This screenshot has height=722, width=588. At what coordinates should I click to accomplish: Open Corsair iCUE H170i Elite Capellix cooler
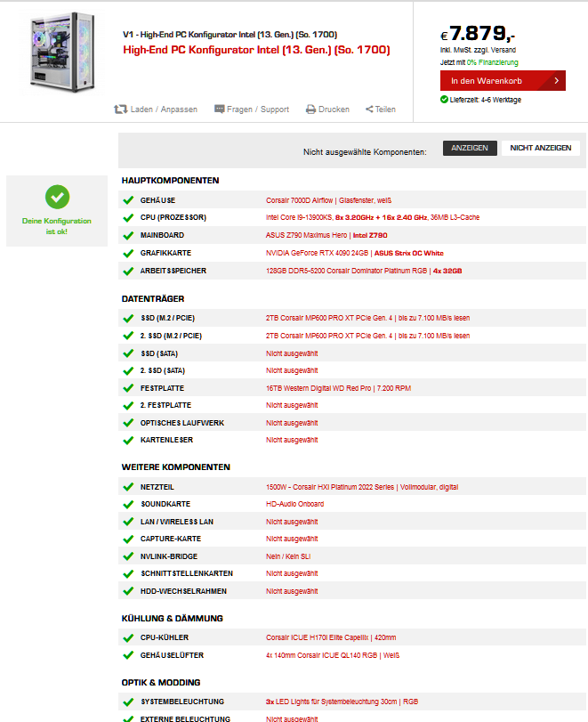click(x=331, y=637)
